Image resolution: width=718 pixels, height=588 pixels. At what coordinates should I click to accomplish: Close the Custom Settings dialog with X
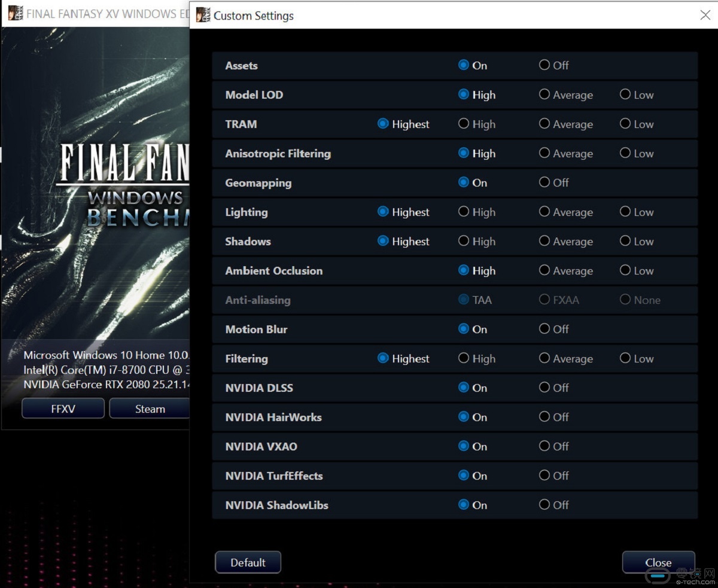point(705,16)
